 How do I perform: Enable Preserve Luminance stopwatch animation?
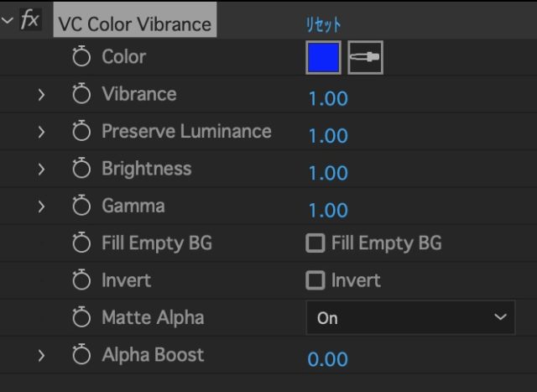(x=81, y=132)
